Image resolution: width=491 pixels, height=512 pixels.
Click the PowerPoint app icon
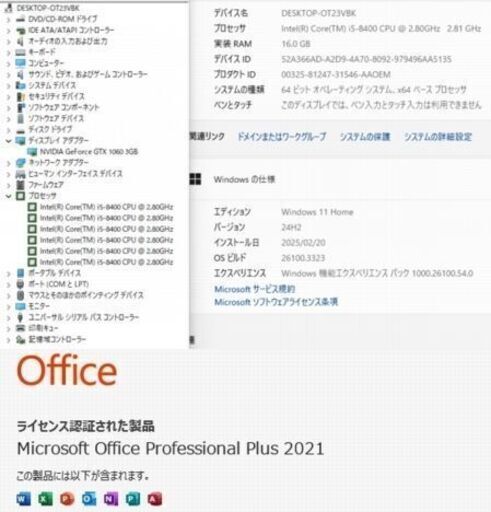tap(67, 499)
